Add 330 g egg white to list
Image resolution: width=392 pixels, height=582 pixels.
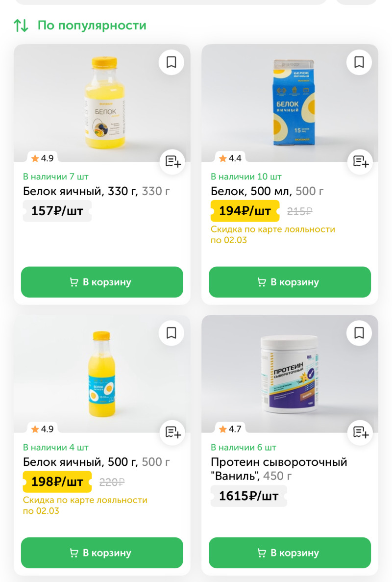172,161
